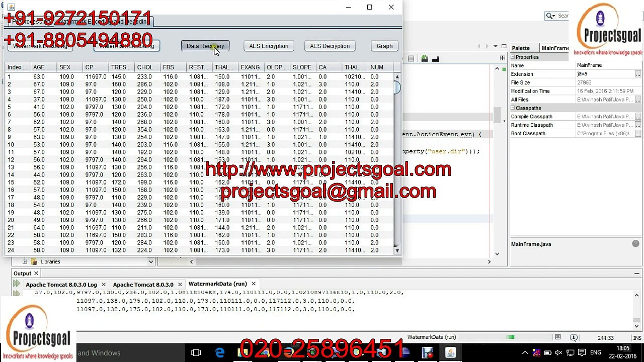The width and height of the screenshot is (644, 362).
Task: Switch to Apache Tomcat 8.0.3.0 Log tab
Action: pos(61,285)
